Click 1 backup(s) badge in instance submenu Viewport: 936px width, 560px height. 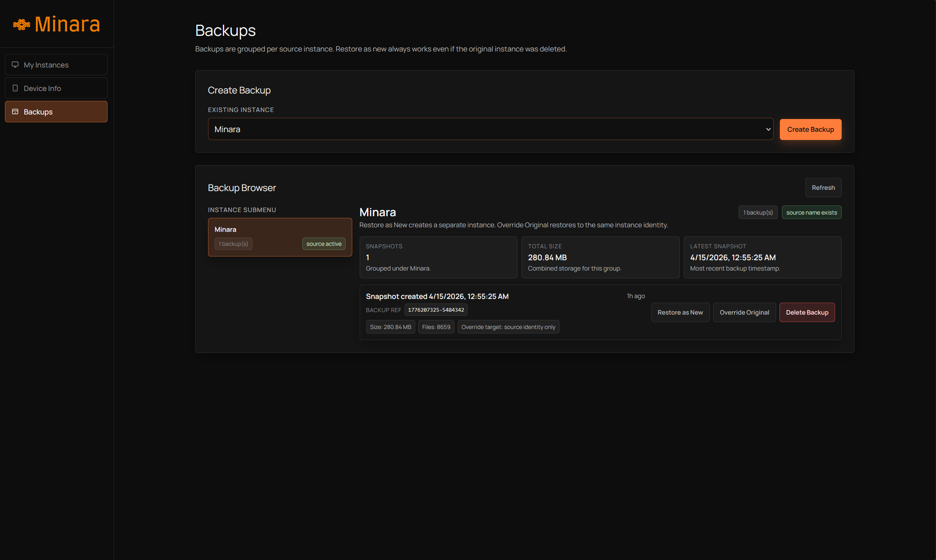(233, 244)
